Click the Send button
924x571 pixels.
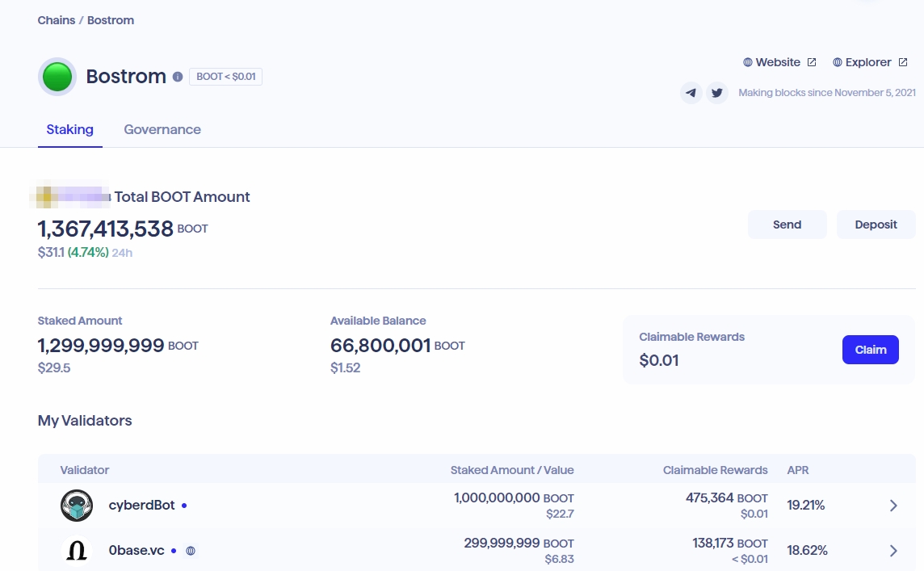point(787,225)
